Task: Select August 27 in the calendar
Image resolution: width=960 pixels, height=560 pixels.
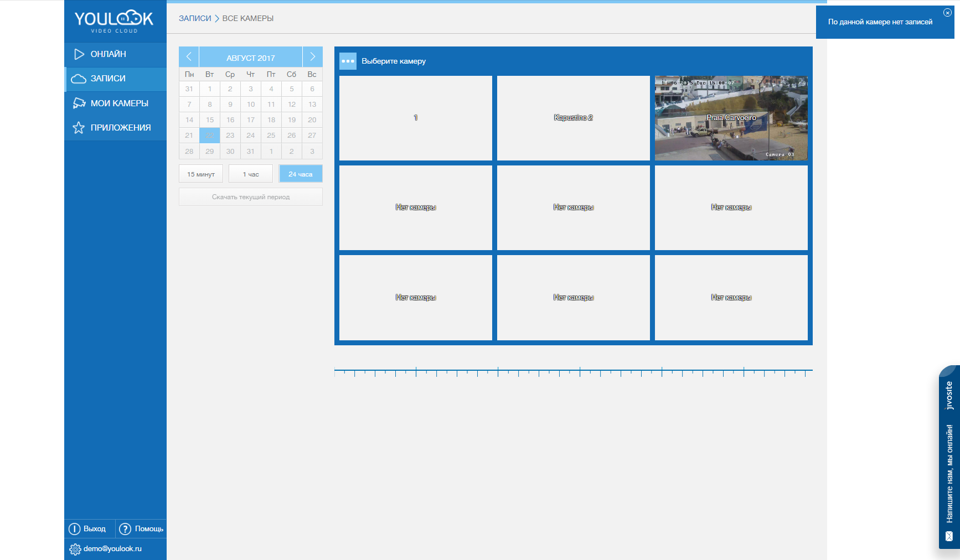Action: (x=312, y=136)
